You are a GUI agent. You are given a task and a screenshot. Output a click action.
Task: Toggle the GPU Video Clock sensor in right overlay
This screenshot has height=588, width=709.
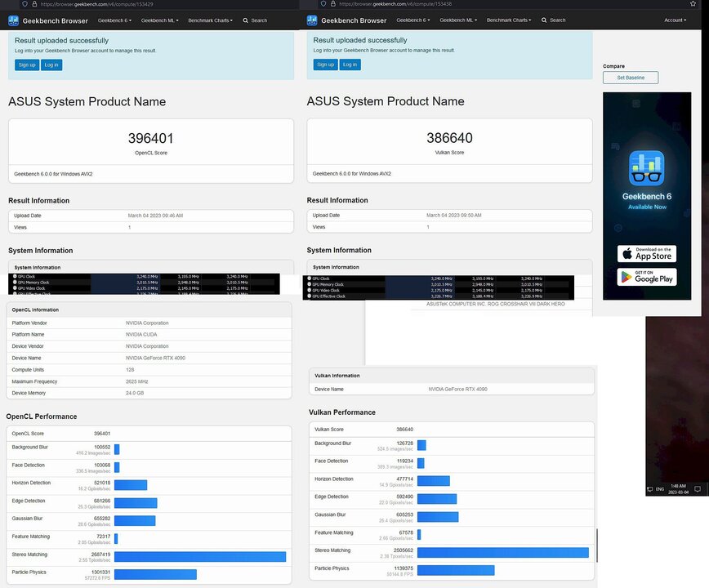coord(310,290)
